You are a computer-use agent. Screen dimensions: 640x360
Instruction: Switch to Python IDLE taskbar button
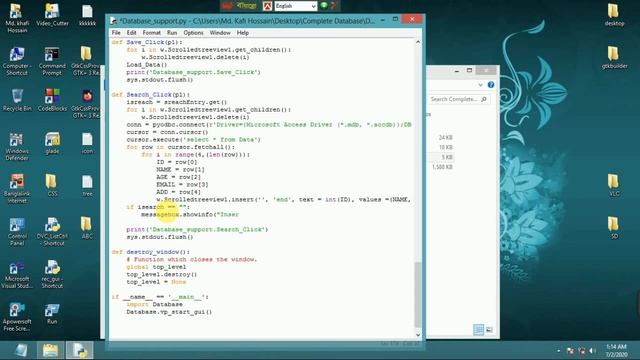tap(80, 350)
